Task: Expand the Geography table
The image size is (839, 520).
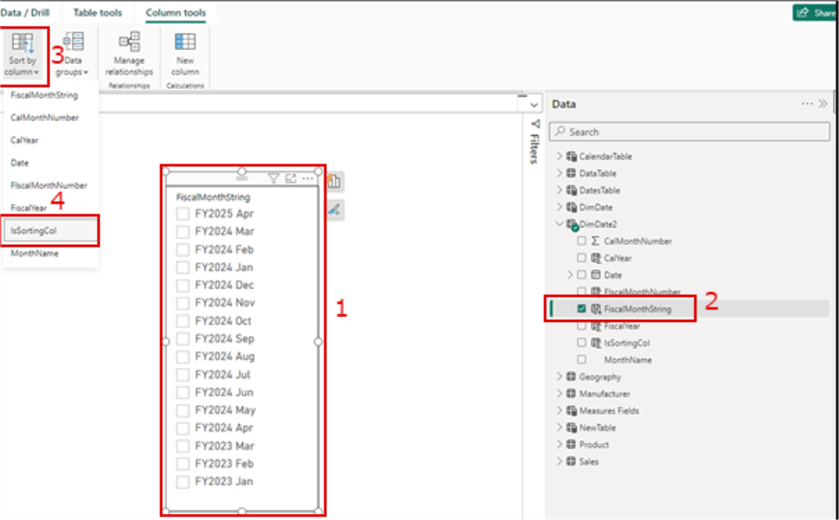Action: pyautogui.click(x=559, y=377)
